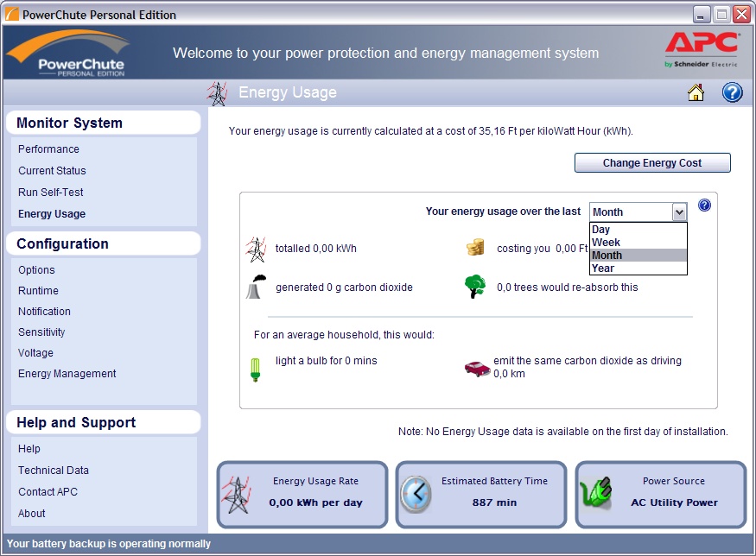Select Energy Usage in sidebar

(52, 214)
